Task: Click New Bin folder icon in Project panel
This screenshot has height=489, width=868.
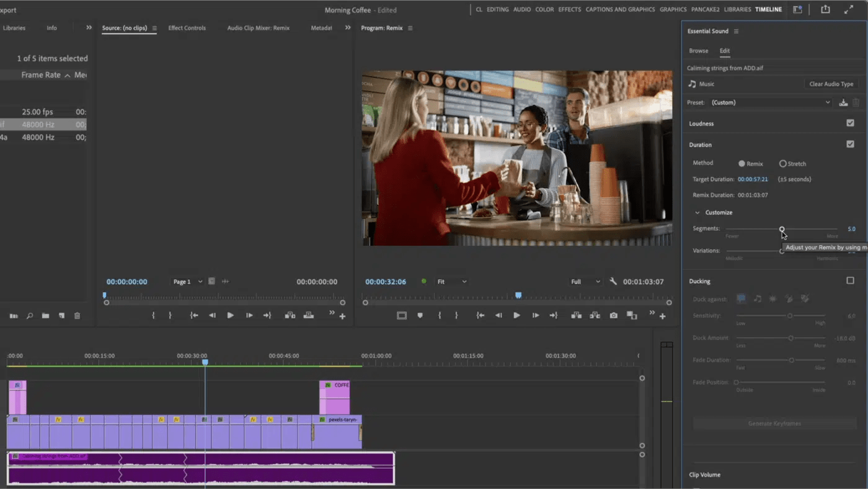Action: (x=45, y=316)
